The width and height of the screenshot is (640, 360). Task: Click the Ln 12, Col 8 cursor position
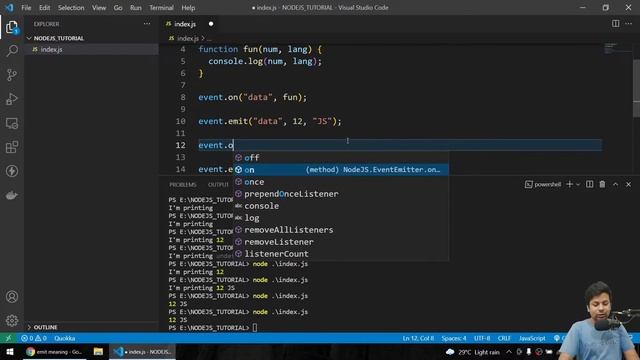[418, 338]
